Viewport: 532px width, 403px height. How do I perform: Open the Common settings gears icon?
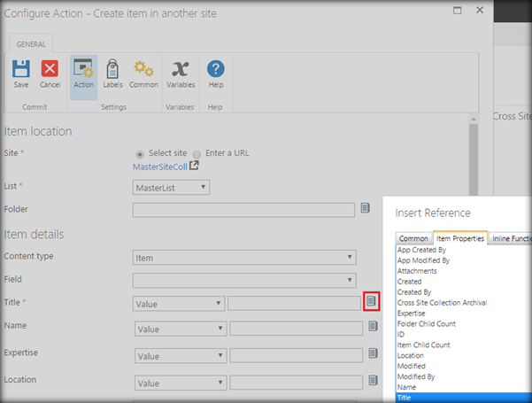click(x=143, y=68)
